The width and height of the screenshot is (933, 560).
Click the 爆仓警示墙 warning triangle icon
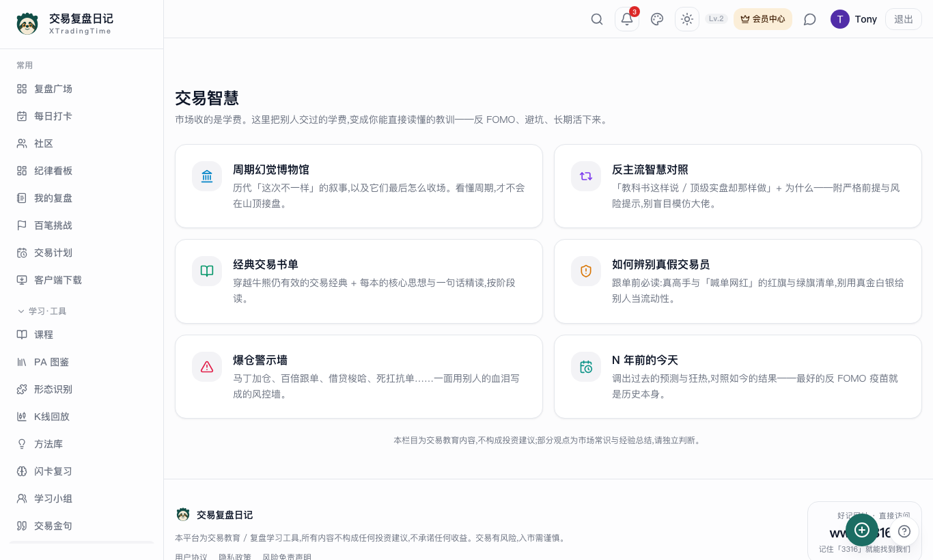coord(207,367)
